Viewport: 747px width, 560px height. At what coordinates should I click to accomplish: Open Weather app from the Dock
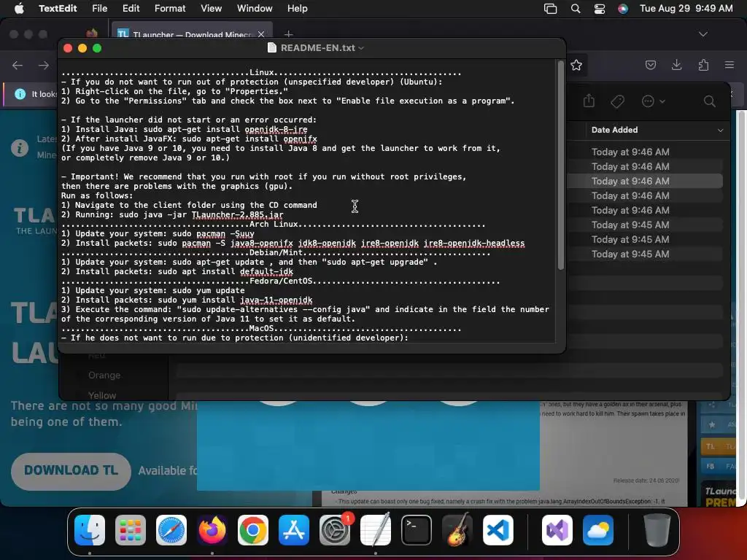(598, 530)
